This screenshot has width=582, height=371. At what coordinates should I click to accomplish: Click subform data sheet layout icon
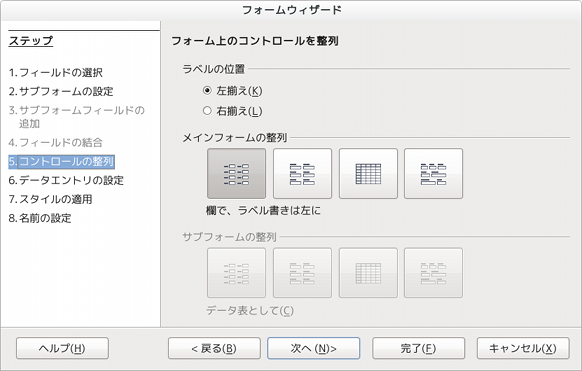pyautogui.click(x=368, y=273)
